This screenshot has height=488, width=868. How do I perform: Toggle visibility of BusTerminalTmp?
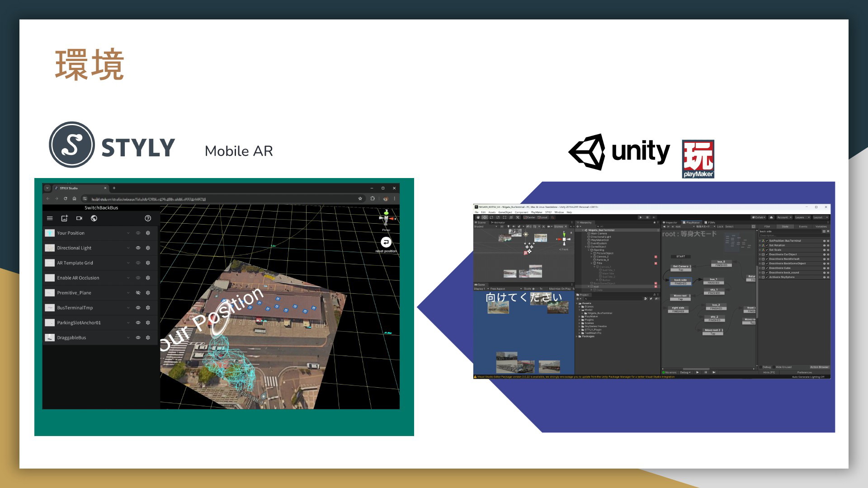pyautogui.click(x=138, y=308)
